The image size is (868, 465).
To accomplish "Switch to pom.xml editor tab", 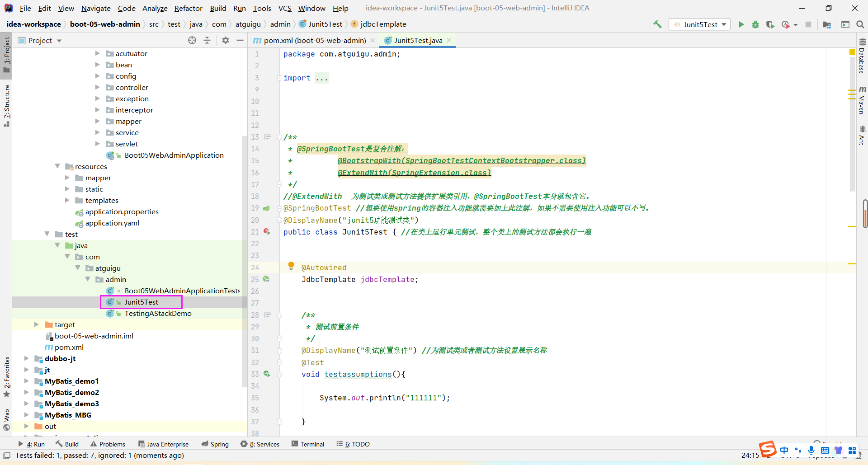I will click(314, 40).
